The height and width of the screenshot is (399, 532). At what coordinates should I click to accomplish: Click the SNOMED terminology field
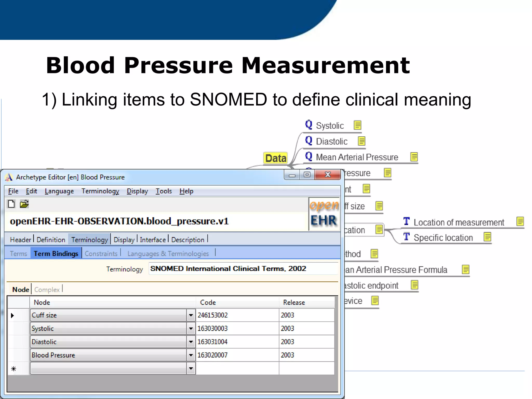click(x=243, y=268)
